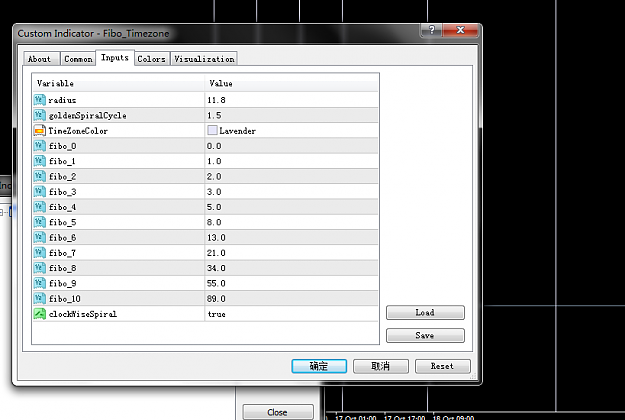Open the dialog help question mark button
Screen dimensions: 625x420
431,30
